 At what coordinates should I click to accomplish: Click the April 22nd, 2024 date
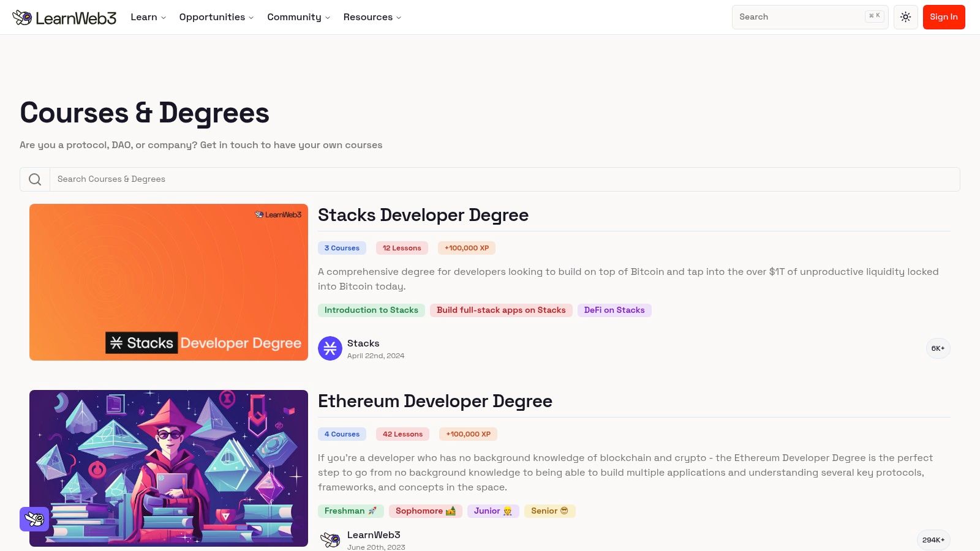(x=375, y=356)
